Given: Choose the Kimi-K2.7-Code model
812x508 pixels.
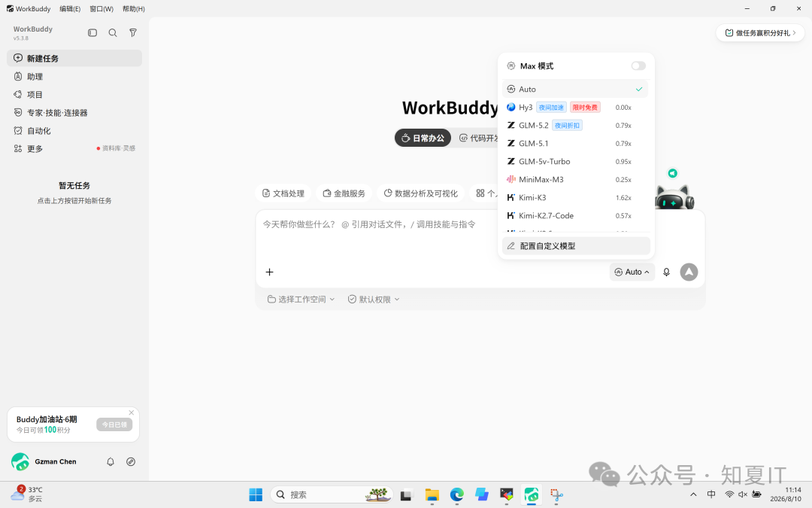Looking at the screenshot, I should pyautogui.click(x=575, y=216).
